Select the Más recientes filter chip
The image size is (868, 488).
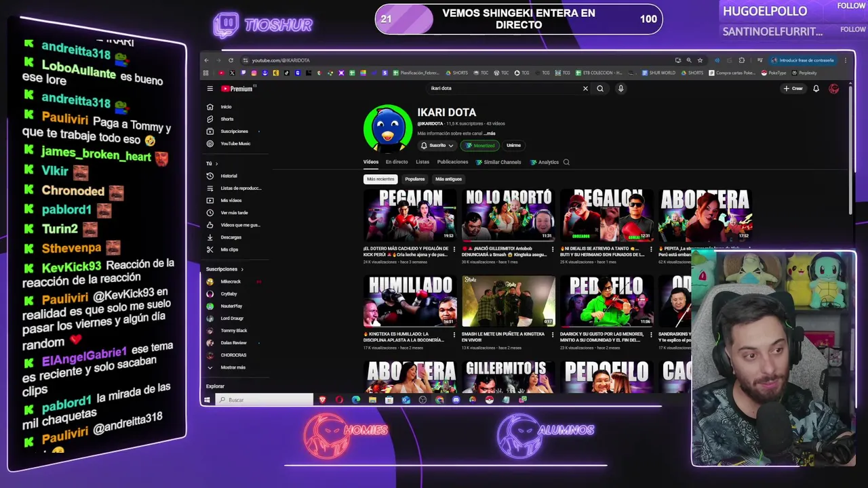point(380,180)
